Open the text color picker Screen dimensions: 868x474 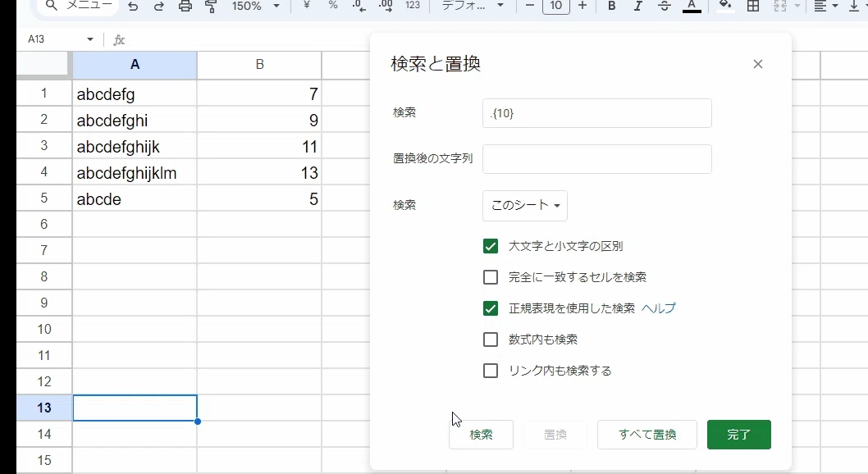point(692,6)
